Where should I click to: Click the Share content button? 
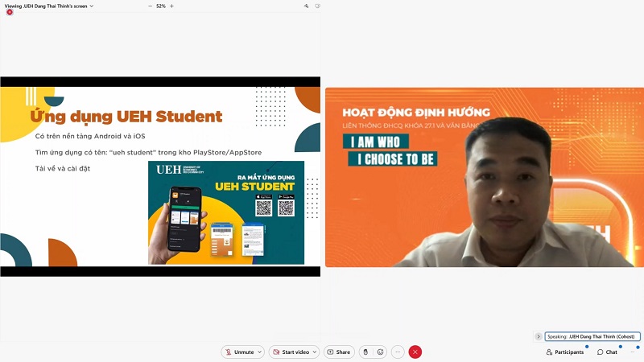click(x=339, y=352)
